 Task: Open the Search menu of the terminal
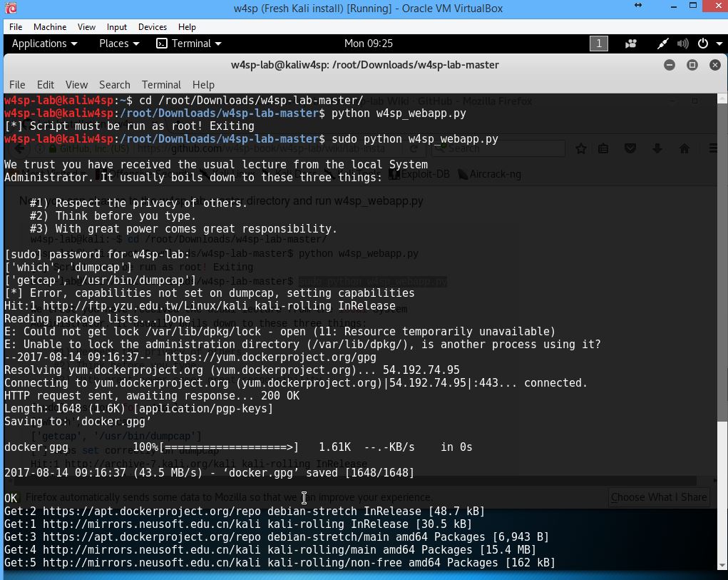point(114,84)
